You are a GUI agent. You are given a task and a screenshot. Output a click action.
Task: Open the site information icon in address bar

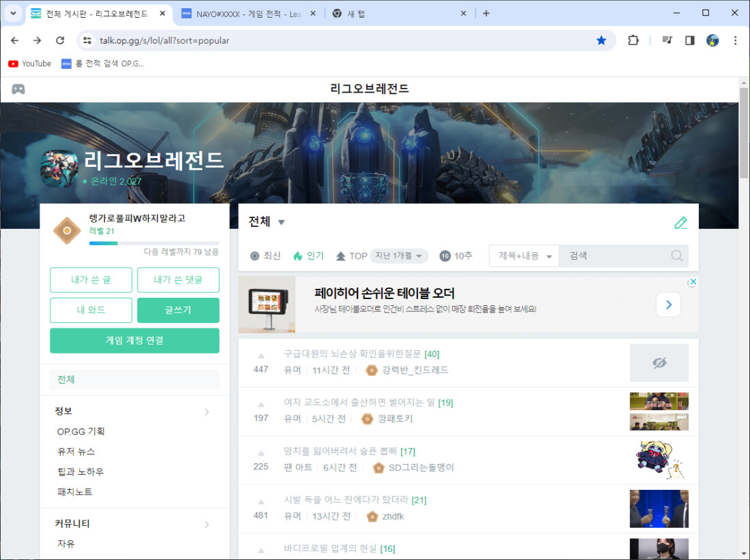tap(87, 41)
